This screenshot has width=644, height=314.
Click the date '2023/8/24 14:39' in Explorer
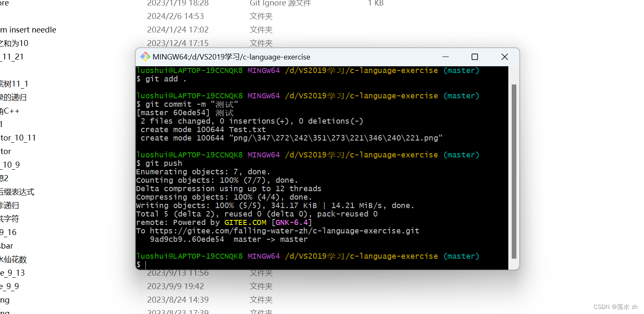(x=178, y=300)
